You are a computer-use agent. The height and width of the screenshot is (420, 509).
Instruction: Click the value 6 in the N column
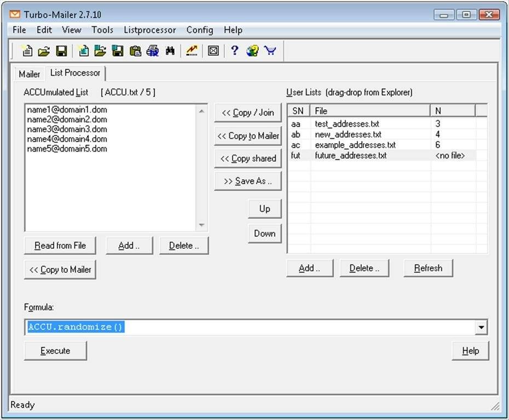point(438,145)
